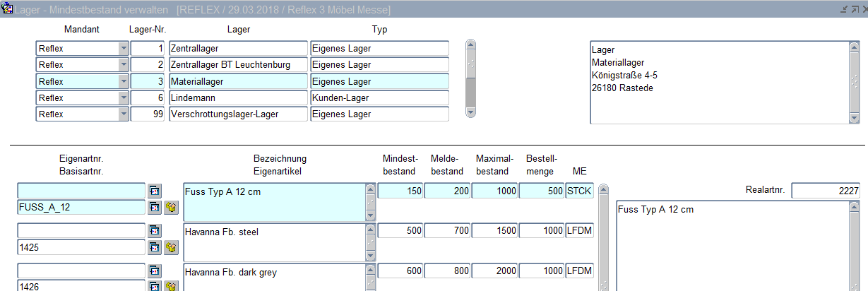Image resolution: width=868 pixels, height=291 pixels.
Task: Expand Mandant dropdown in Materiallager row
Action: pos(124,81)
